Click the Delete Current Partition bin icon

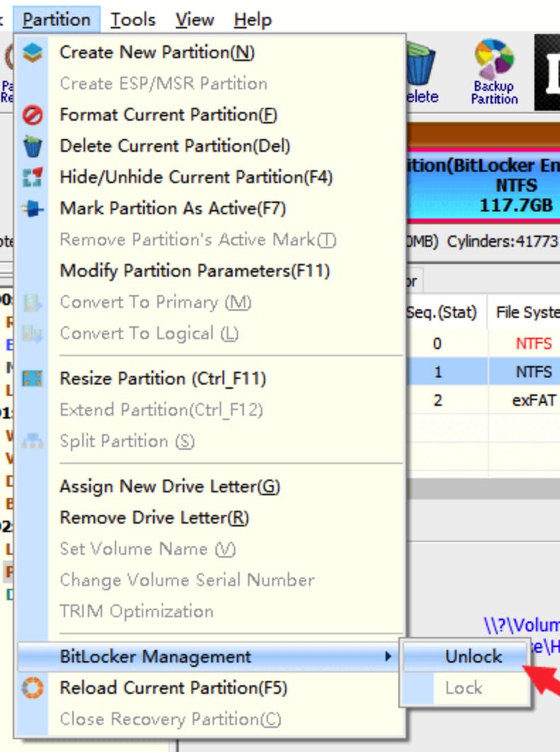[33, 146]
